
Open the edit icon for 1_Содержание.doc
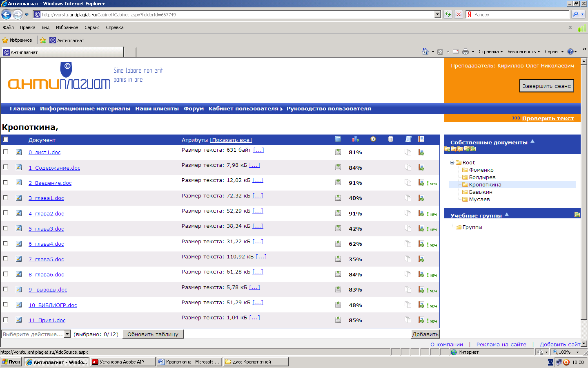(x=19, y=167)
